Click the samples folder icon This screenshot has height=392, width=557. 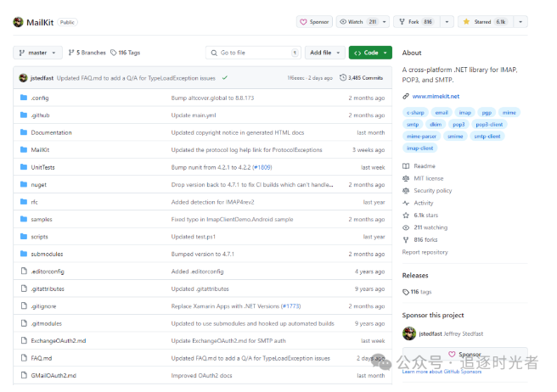pos(24,219)
